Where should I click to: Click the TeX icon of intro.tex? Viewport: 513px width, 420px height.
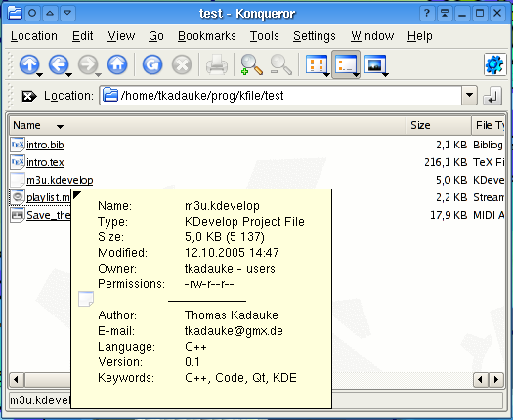coord(18,162)
